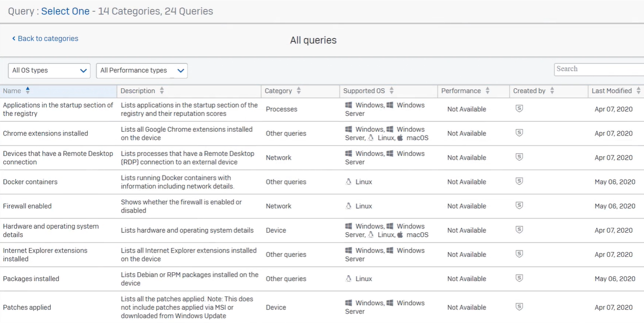Open the All OS types dropdown
Image resolution: width=644 pixels, height=323 pixels.
(49, 71)
